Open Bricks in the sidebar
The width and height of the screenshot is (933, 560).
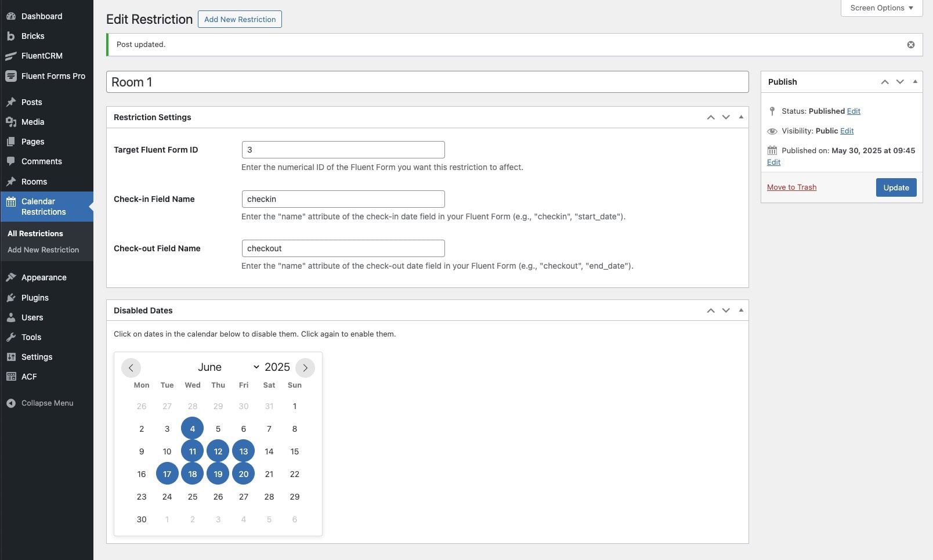click(32, 36)
